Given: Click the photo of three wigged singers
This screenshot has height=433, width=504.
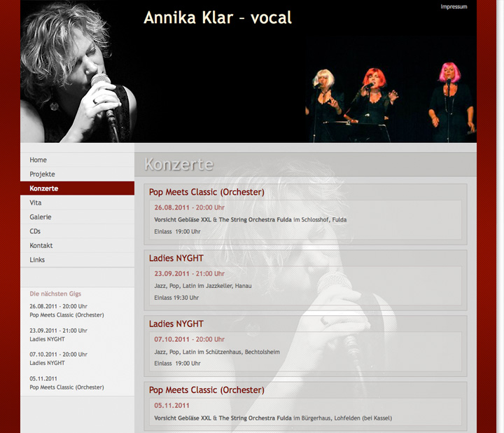Looking at the screenshot, I should coord(391,102).
